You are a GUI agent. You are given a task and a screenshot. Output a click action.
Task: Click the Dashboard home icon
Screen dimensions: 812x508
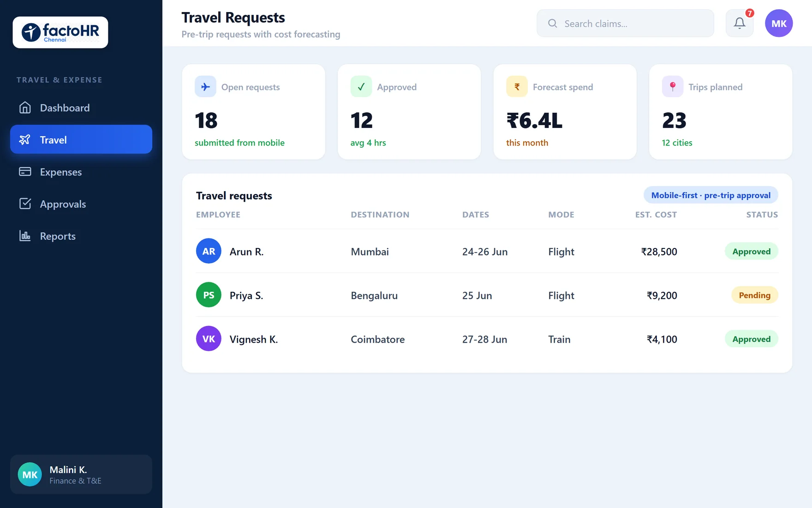tap(25, 108)
